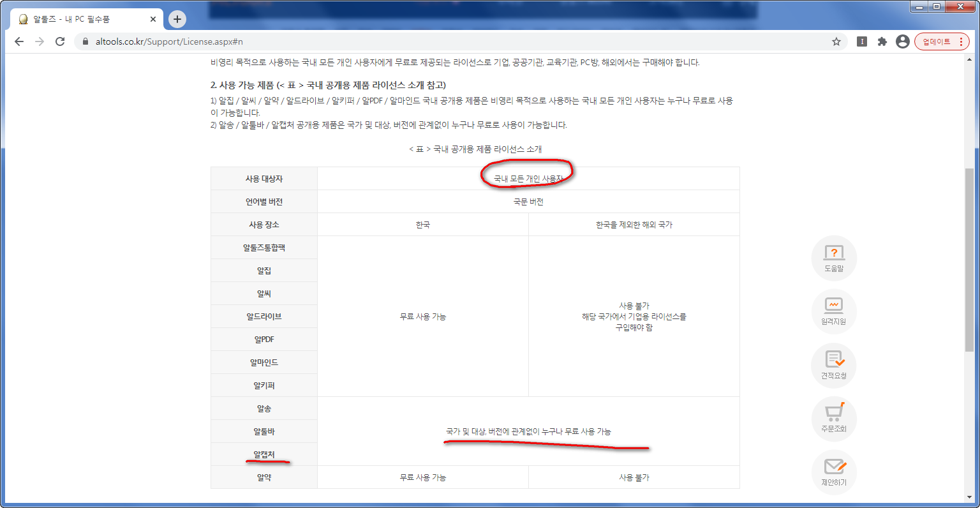This screenshot has height=508, width=980.
Task: Go forward to the next page
Action: coord(40,41)
